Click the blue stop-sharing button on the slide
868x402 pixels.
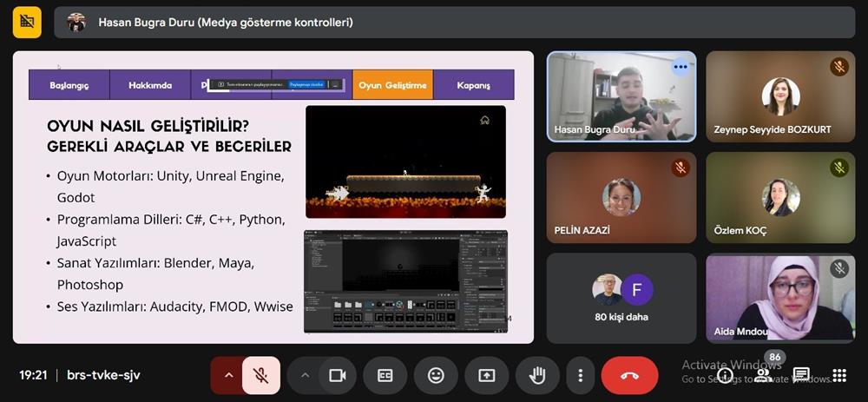306,84
